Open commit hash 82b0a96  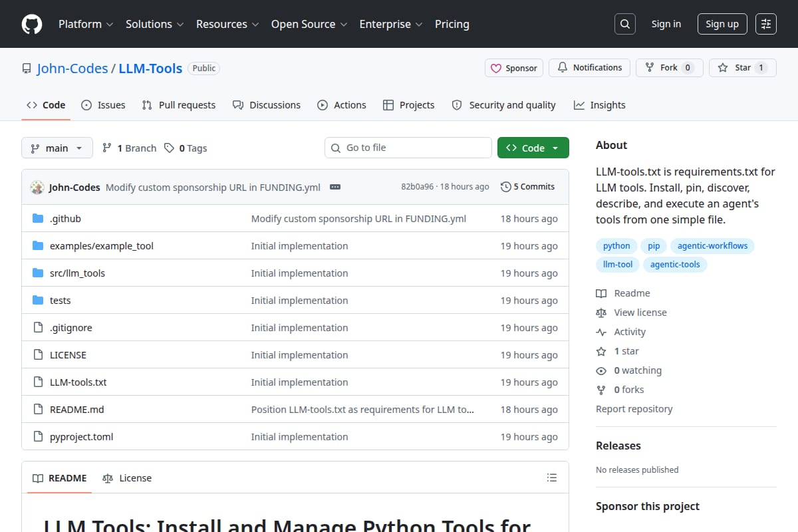click(417, 187)
